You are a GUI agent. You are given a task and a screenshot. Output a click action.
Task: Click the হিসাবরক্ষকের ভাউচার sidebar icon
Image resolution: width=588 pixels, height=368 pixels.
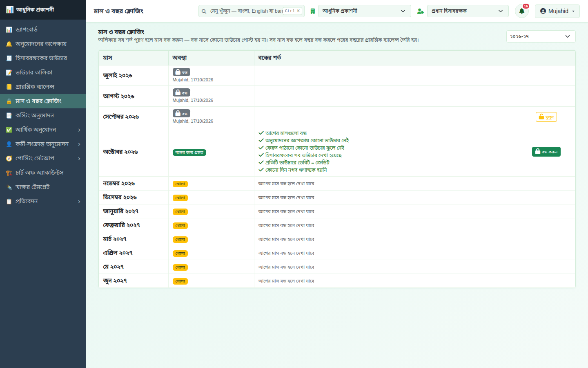point(9,58)
